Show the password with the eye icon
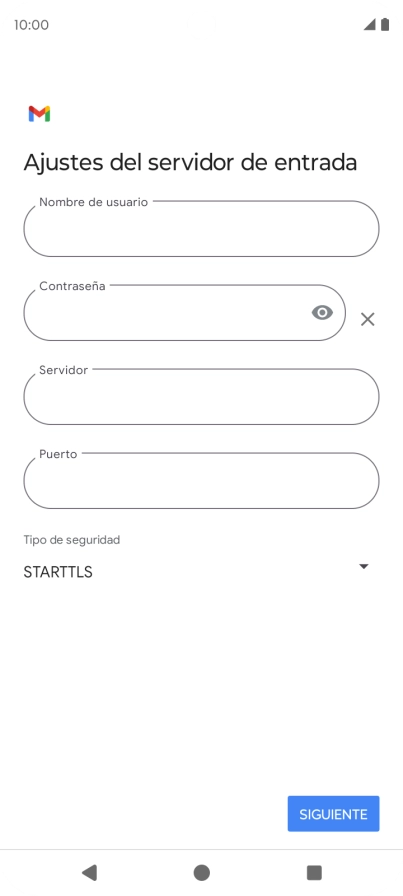Screen dimensions: 403x896 click(322, 313)
